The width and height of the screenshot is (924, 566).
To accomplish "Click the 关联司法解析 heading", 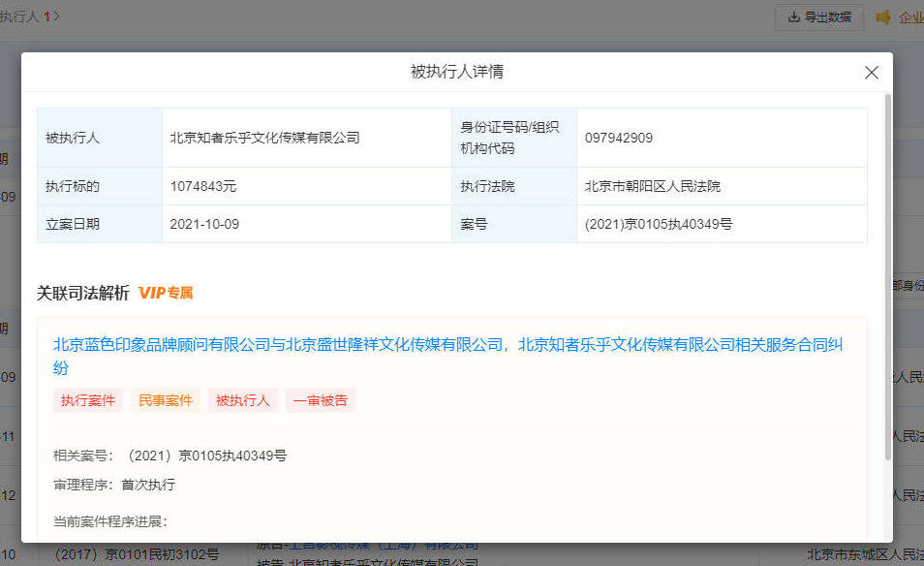I will click(83, 293).
